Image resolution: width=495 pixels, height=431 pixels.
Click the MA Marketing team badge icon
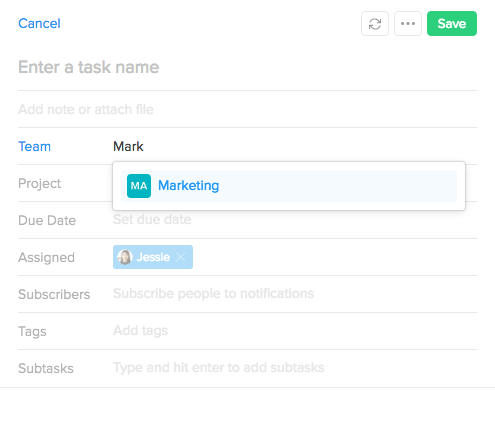(x=139, y=186)
